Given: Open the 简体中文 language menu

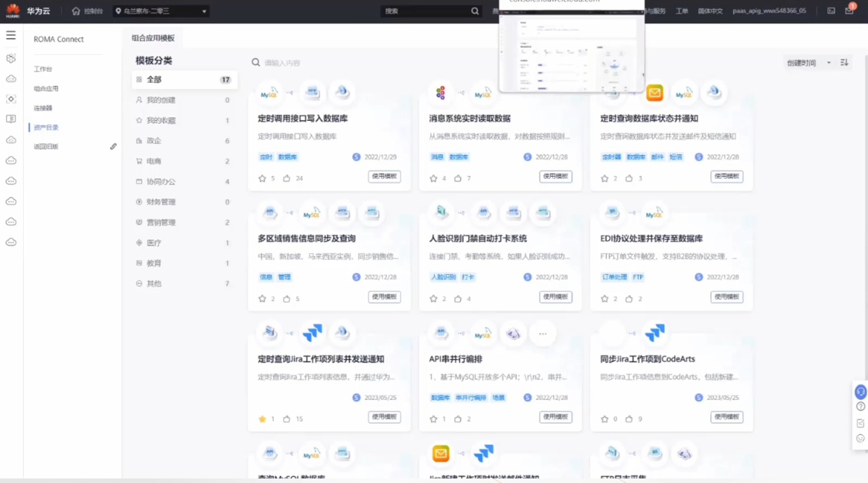Looking at the screenshot, I should (x=710, y=11).
